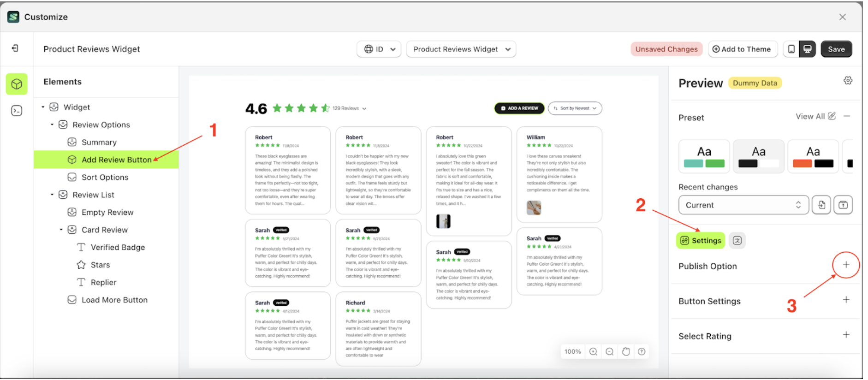868x380 pixels.
Task: Click the Empty Review element icon
Action: [x=72, y=212]
